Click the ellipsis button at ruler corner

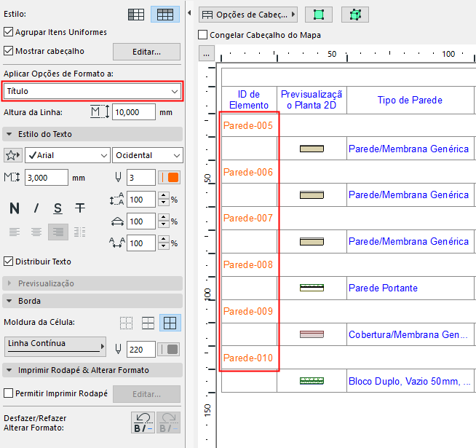[207, 54]
